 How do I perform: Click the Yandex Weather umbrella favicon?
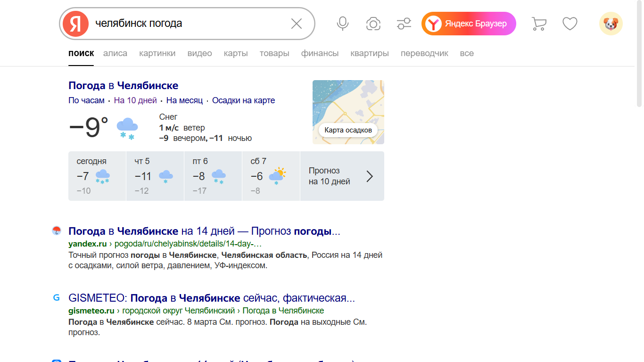pyautogui.click(x=57, y=230)
